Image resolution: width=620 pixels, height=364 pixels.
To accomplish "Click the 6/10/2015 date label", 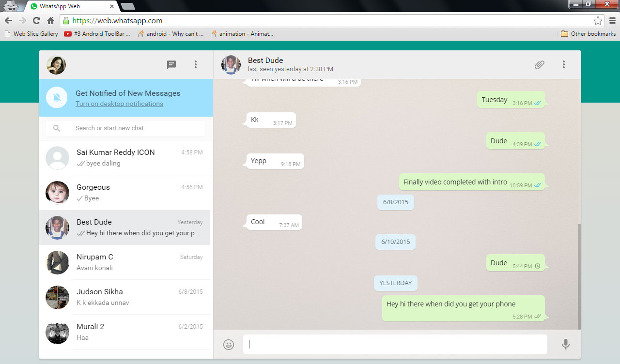I will tap(395, 242).
